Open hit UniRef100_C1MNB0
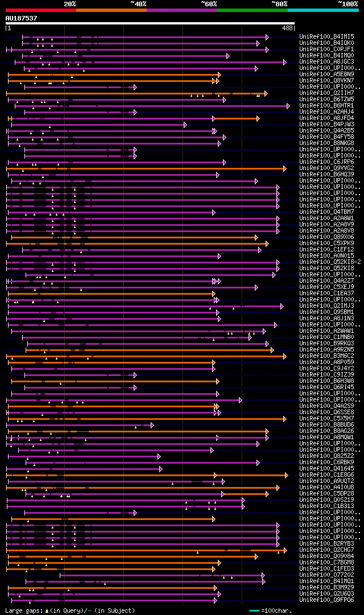364x615 pixels. tap(326, 337)
